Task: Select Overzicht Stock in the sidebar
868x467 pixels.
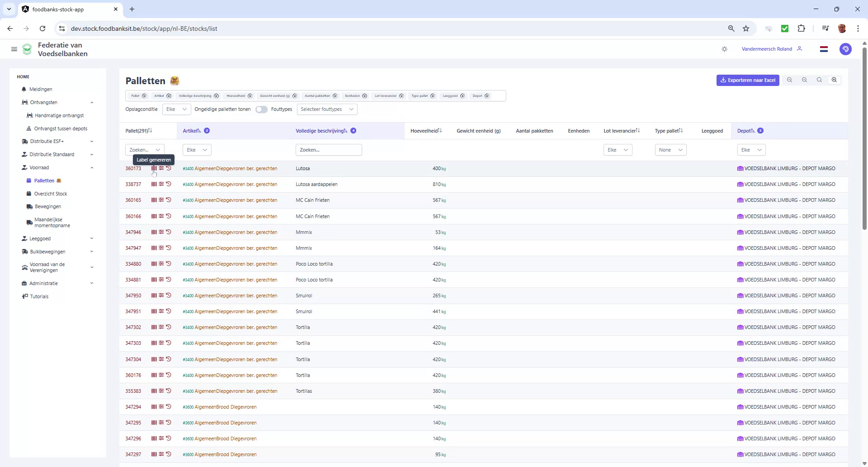Action: [x=51, y=193]
